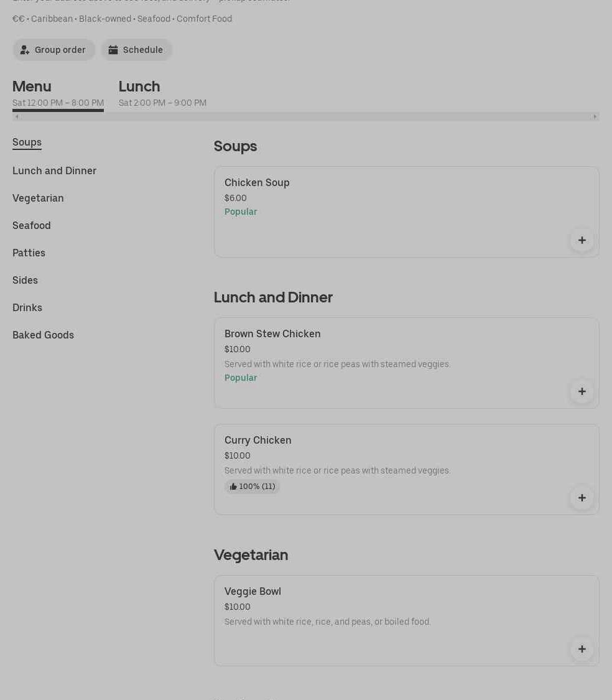
Task: Open the Seafood category in sidebar
Action: (32, 225)
